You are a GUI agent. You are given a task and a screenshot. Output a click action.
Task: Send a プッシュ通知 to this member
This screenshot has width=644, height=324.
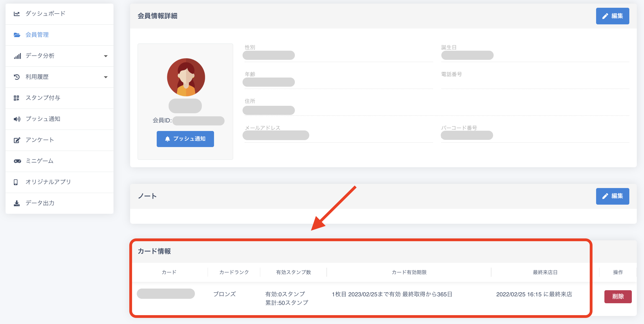tap(185, 139)
